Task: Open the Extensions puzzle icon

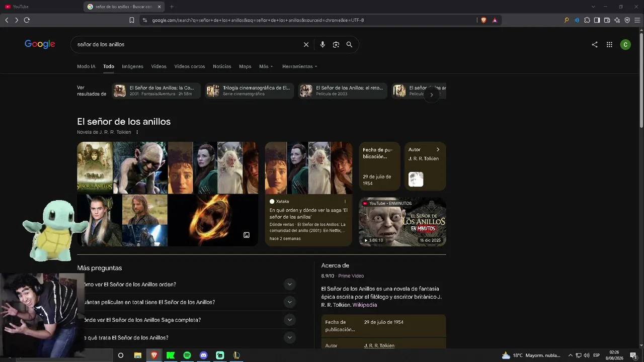Action: 587,20
